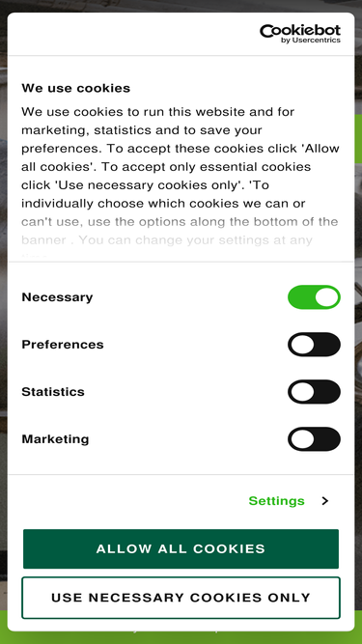The width and height of the screenshot is (362, 644).
Task: Click the 'We use cookies' heading
Action: coord(76,88)
